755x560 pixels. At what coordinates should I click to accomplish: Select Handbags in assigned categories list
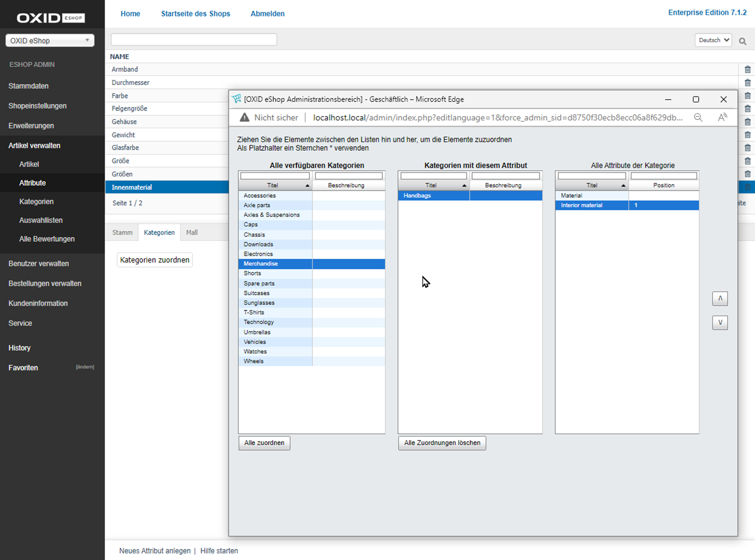tap(470, 196)
